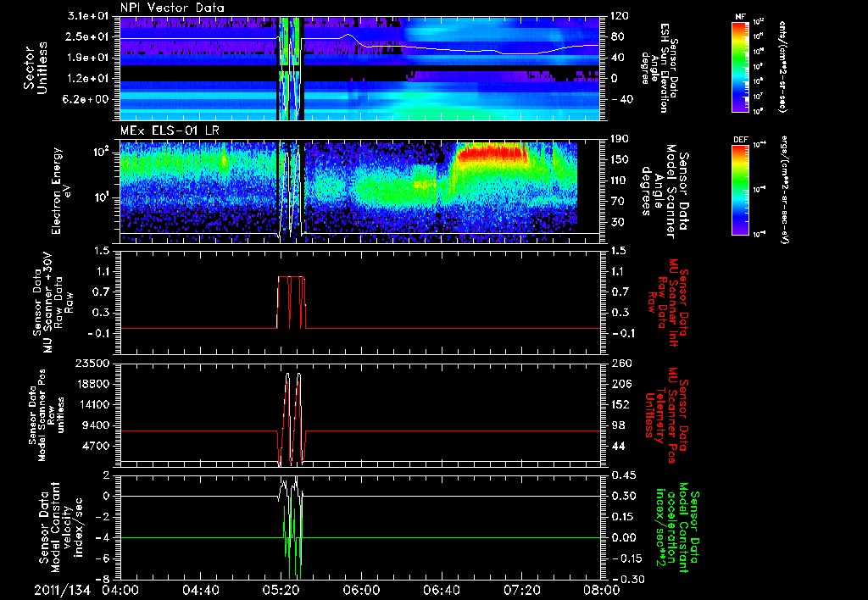The image size is (868, 600).
Task: Click the NF color bar legend
Action: tap(740, 66)
